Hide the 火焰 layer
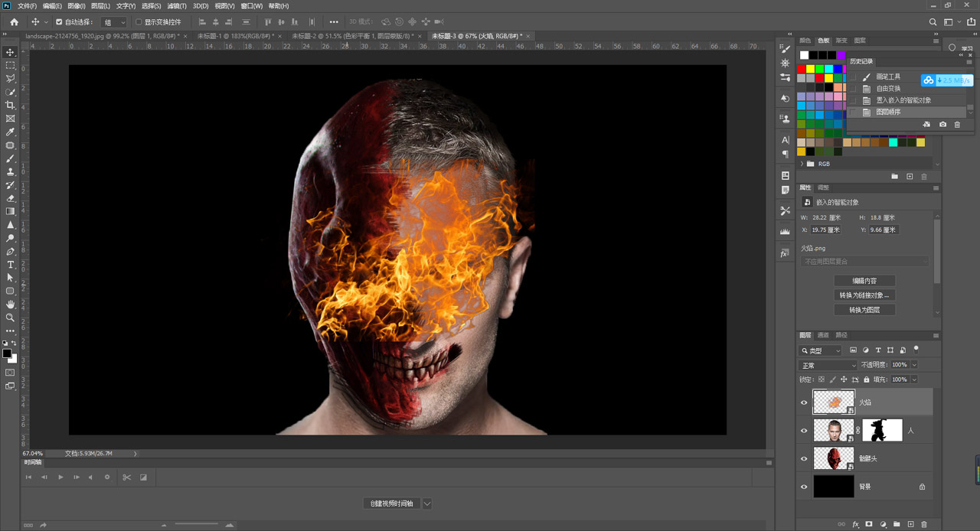Image resolution: width=980 pixels, height=531 pixels. pos(804,402)
